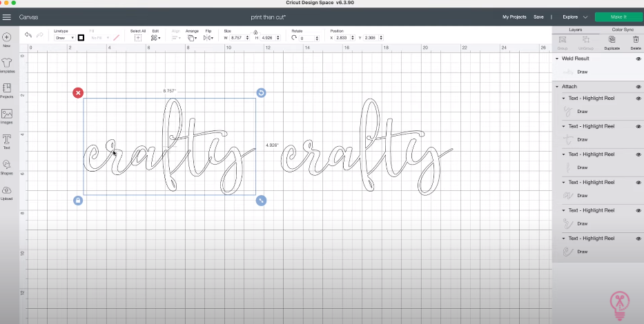Expand the Explore machine dropdown
Image resolution: width=644 pixels, height=324 pixels.
[x=575, y=17]
